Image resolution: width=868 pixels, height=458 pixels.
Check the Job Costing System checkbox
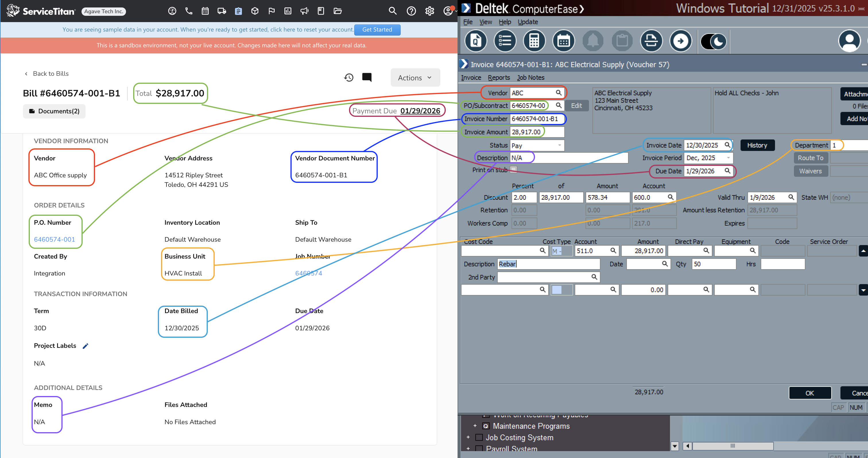pos(478,437)
